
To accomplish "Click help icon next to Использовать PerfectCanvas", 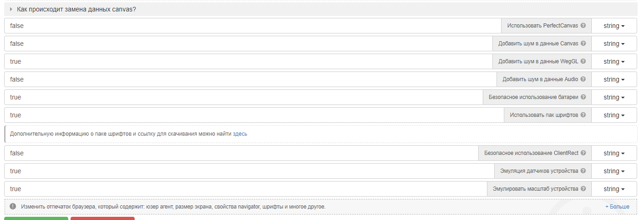I will coord(583,26).
